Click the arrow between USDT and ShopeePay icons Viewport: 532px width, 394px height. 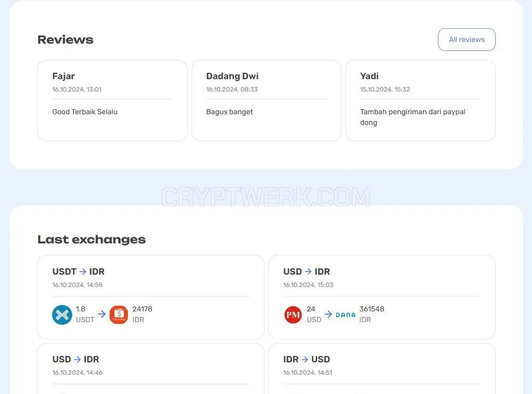(102, 314)
